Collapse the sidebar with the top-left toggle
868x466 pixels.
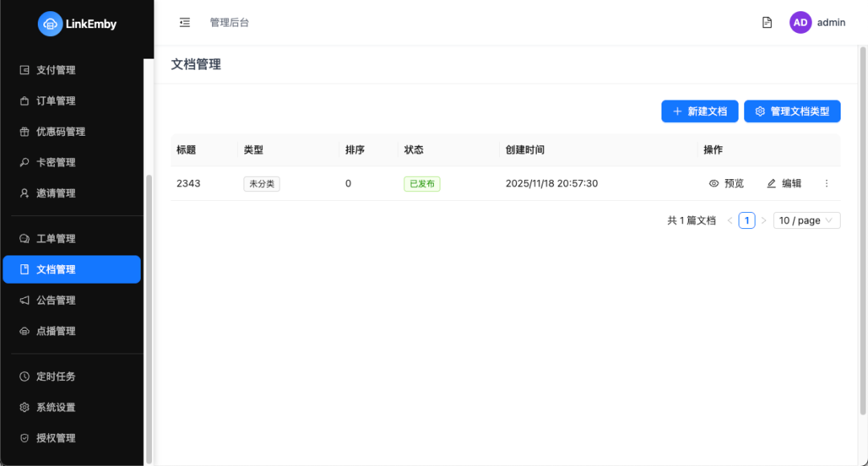pyautogui.click(x=184, y=22)
